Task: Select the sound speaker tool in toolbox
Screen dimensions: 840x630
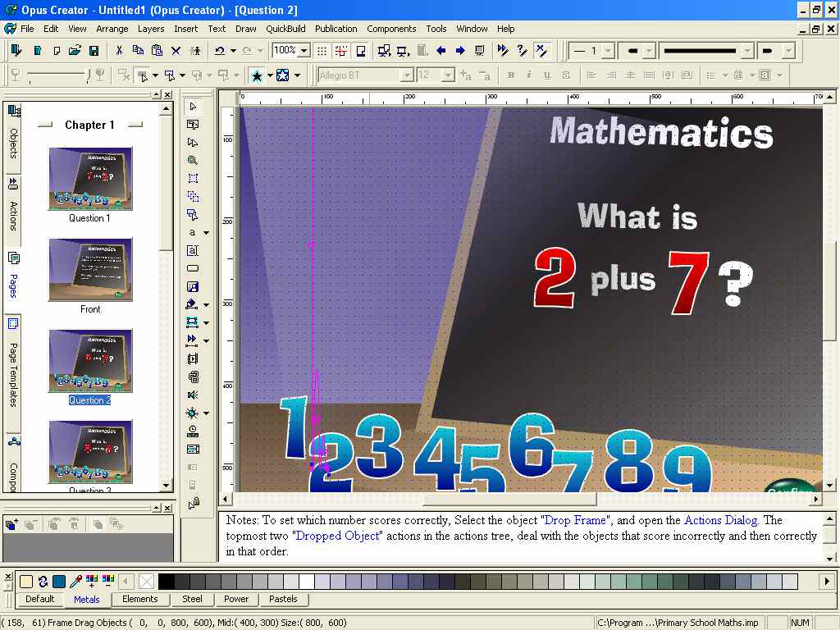Action: click(193, 395)
